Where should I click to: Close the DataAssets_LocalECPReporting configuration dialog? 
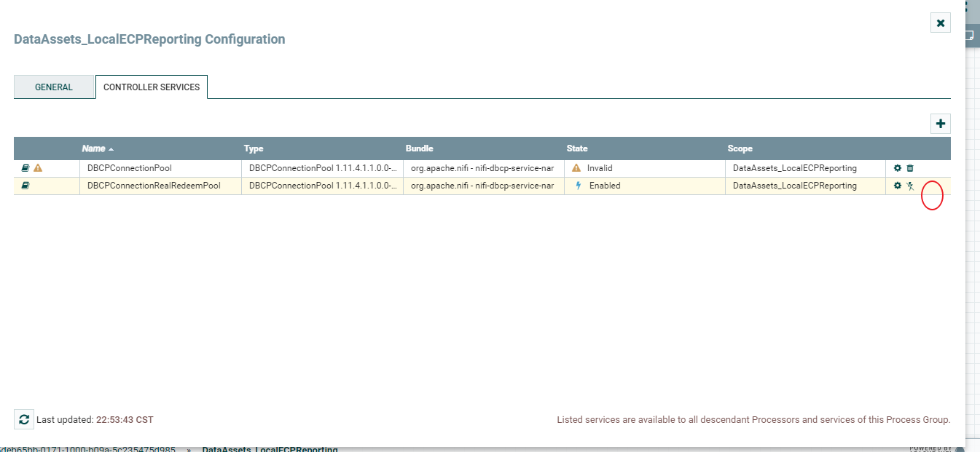coord(940,23)
